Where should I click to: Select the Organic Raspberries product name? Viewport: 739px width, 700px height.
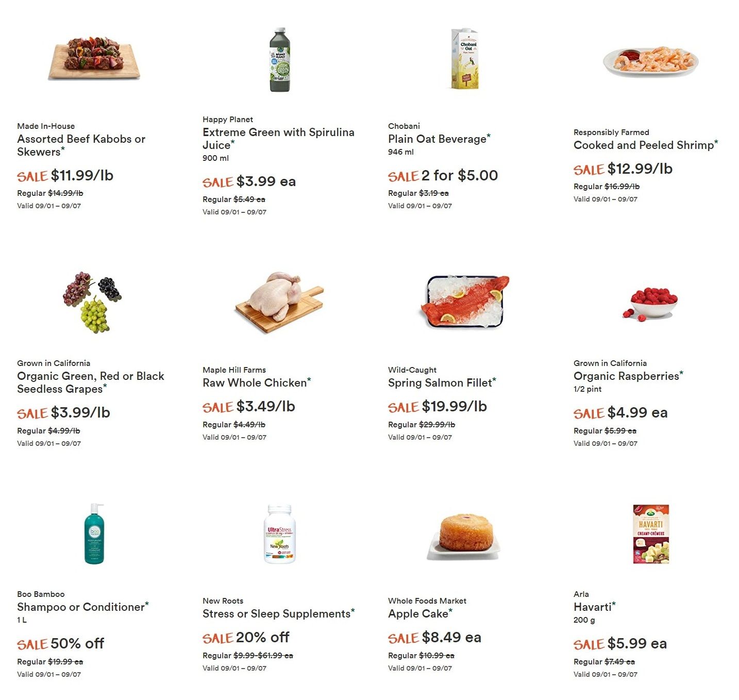pos(627,376)
